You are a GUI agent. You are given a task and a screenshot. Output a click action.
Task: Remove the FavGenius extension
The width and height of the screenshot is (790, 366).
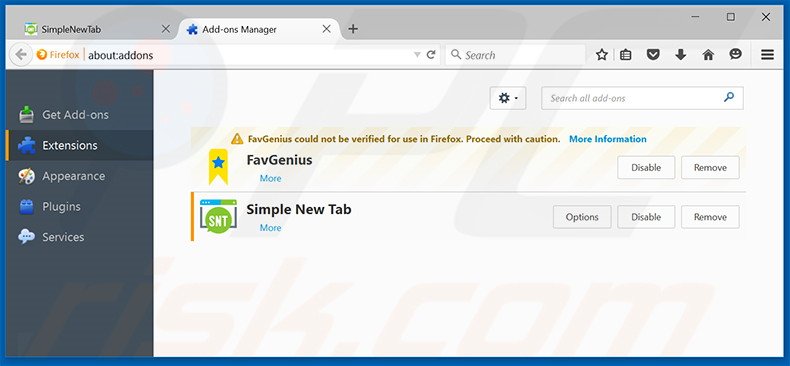(710, 167)
